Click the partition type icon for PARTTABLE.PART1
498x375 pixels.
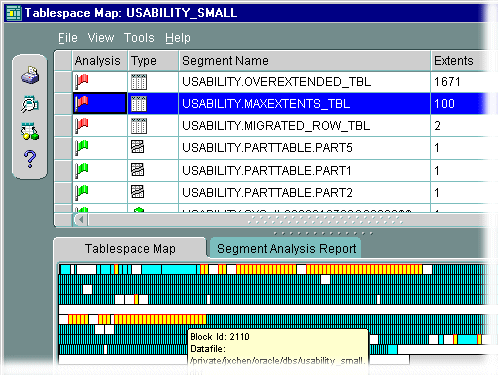[x=137, y=169]
